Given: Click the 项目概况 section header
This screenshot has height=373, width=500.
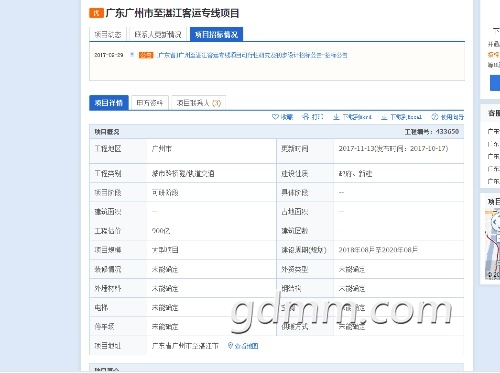Looking at the screenshot, I should point(107,132).
